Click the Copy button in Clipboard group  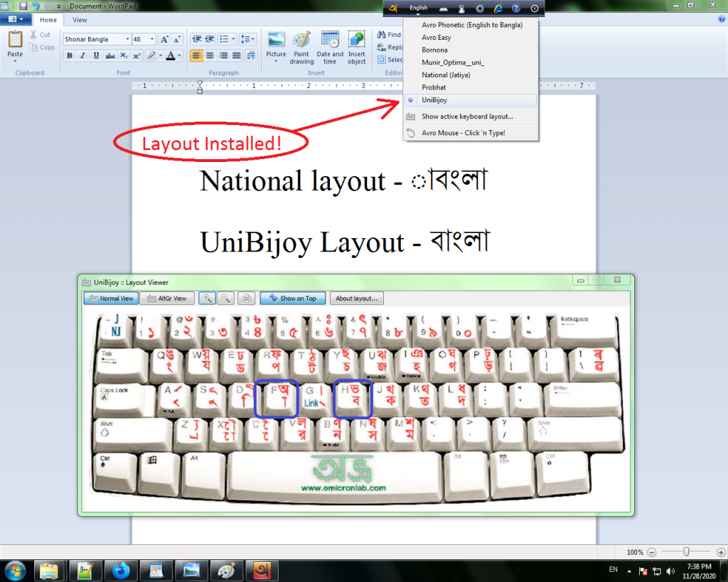(x=42, y=47)
